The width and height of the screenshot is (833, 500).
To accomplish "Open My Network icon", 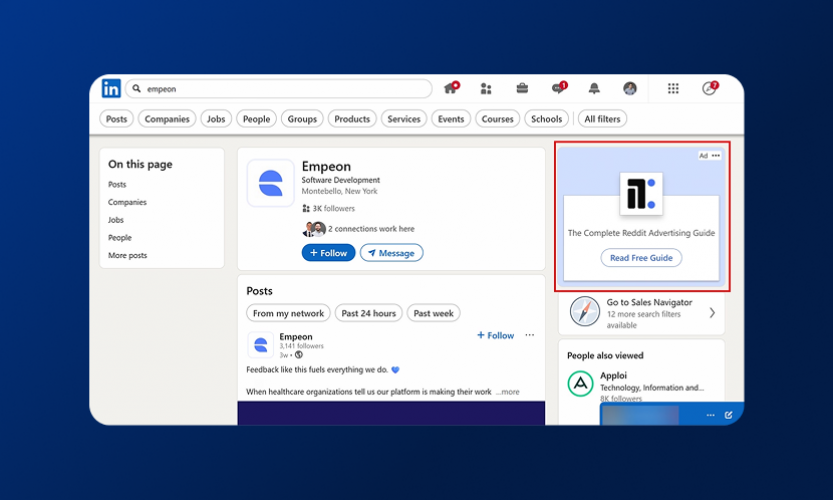I will tap(486, 89).
